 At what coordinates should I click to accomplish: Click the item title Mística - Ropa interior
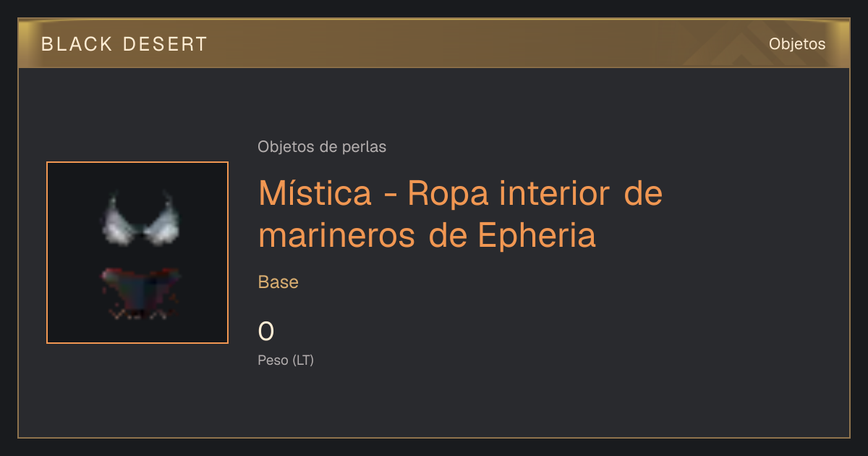(x=460, y=214)
